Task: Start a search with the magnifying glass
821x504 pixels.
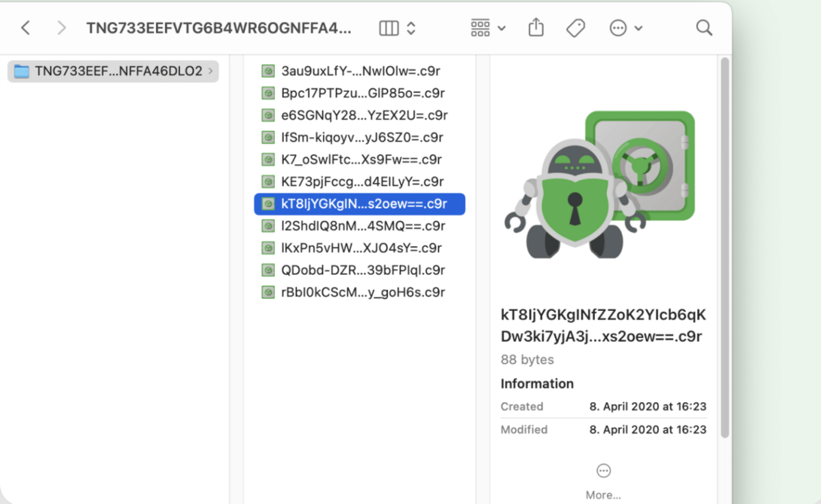Action: tap(703, 27)
